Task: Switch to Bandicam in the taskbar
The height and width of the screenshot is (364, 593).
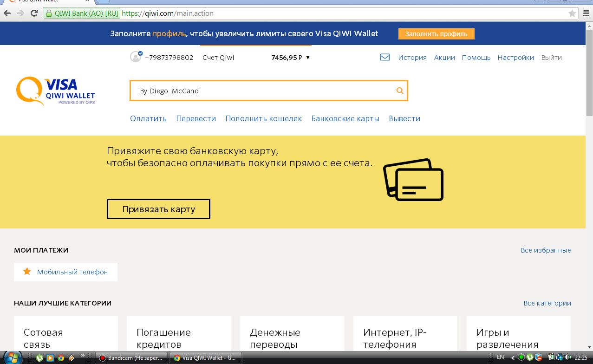Action: pyautogui.click(x=131, y=358)
